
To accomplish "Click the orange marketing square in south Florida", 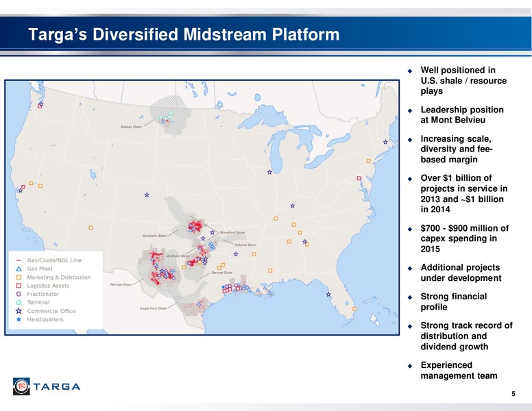I will 354,308.
